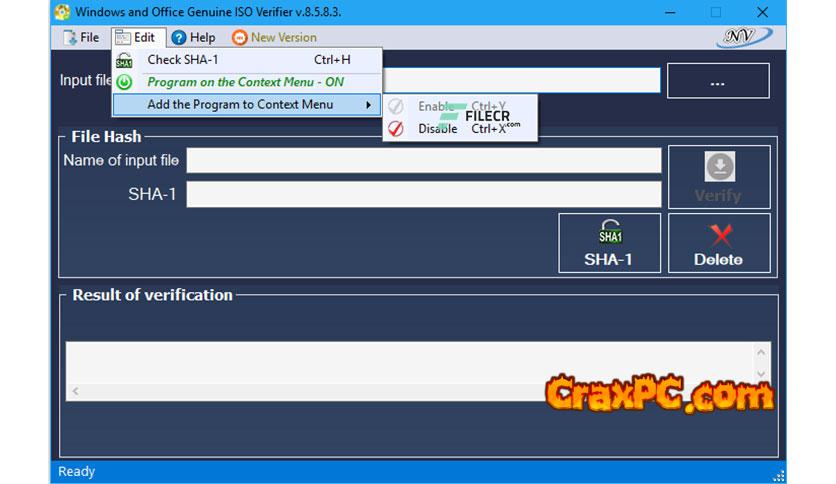This screenshot has width=836, height=484.
Task: Click the Name of input file field
Action: pos(424,160)
